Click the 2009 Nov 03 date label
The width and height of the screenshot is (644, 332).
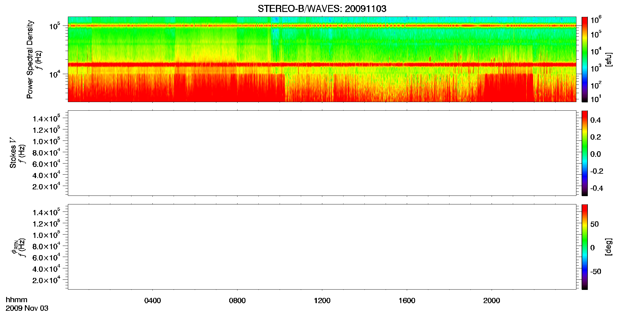click(x=27, y=308)
